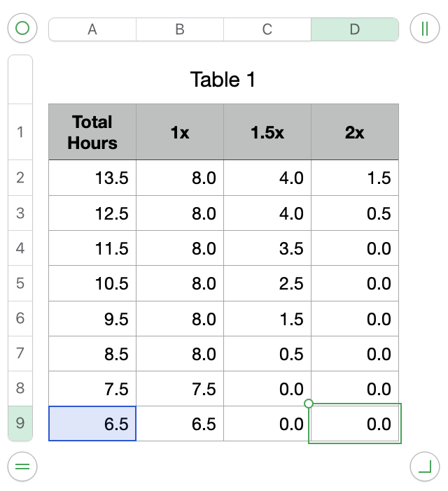Select the cell containing 6.5 in Total Hours
Image resolution: width=448 pixels, height=491 pixels.
(x=92, y=424)
